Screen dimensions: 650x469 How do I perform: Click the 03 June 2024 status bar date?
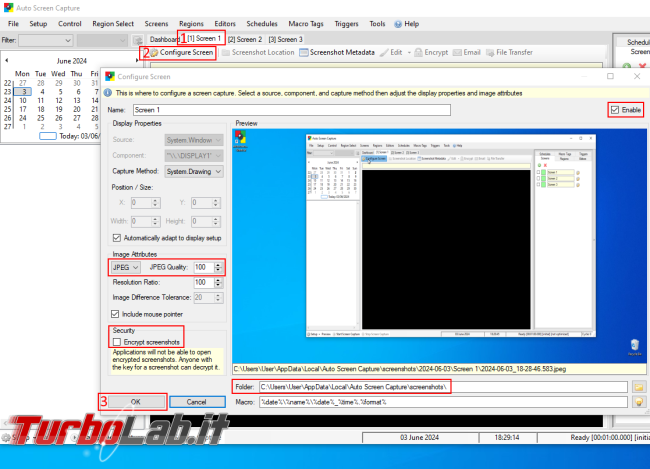pos(419,437)
